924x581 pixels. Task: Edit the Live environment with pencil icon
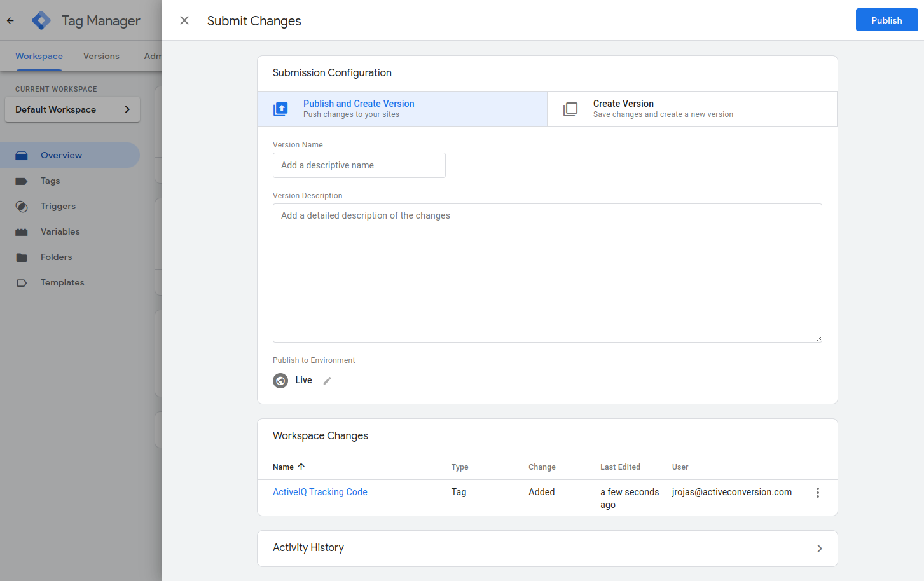[x=328, y=381]
